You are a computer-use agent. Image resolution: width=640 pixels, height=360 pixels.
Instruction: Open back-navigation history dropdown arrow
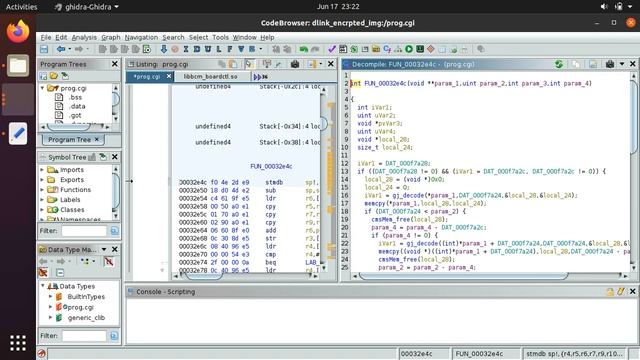[69, 49]
